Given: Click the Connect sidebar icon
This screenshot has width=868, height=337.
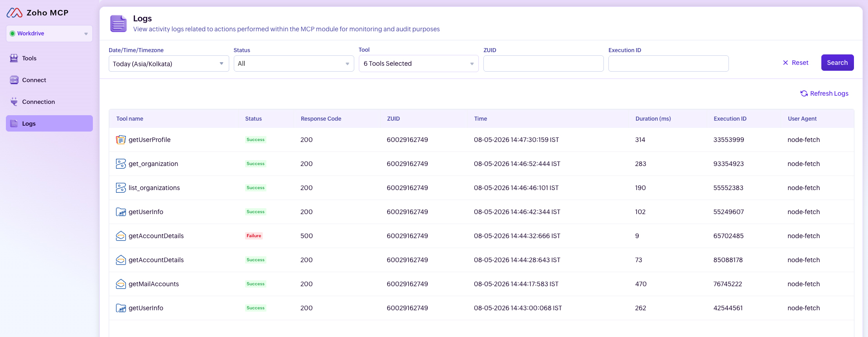Looking at the screenshot, I should (x=14, y=80).
